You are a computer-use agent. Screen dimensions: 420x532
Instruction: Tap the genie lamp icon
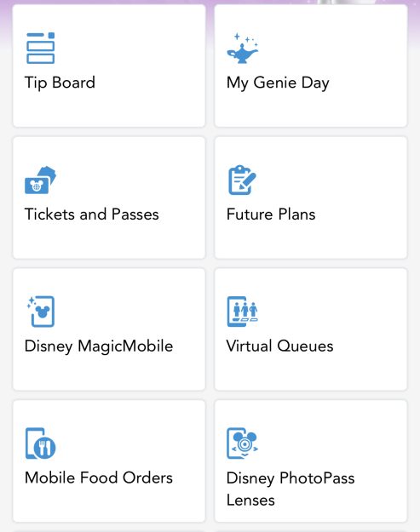pyautogui.click(x=243, y=49)
